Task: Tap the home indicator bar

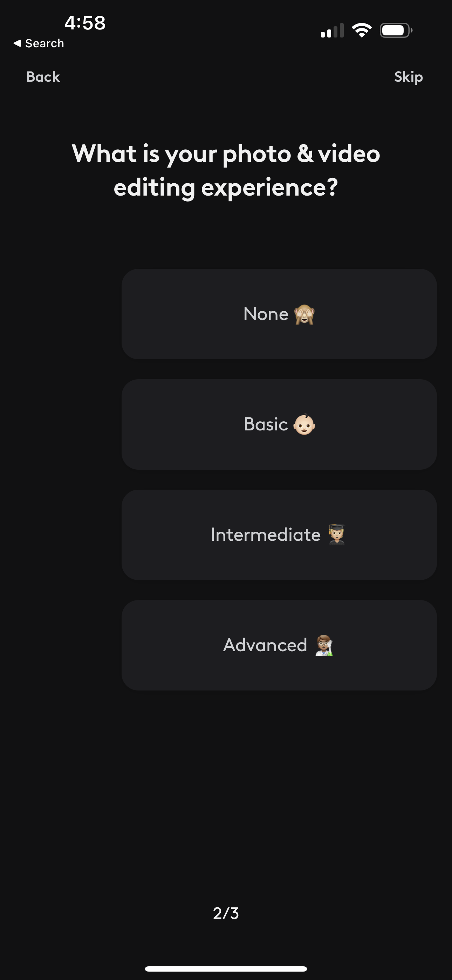Action: coord(226,968)
